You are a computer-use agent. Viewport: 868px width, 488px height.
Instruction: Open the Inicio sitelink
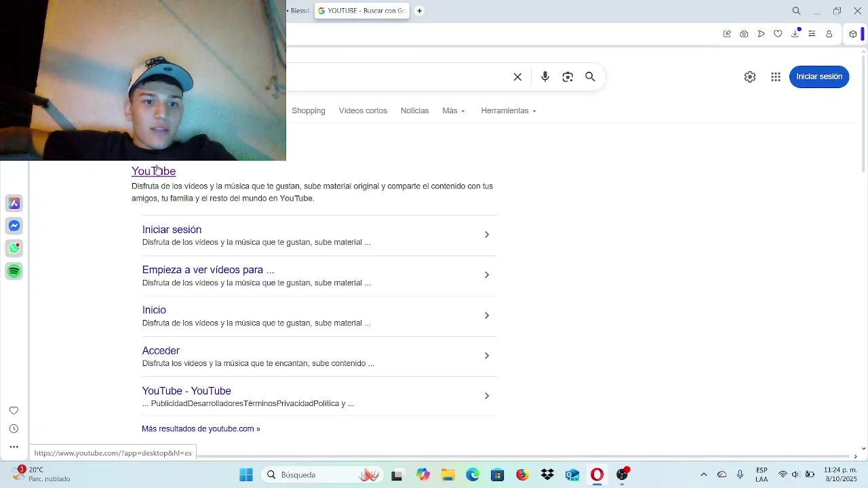pyautogui.click(x=154, y=310)
